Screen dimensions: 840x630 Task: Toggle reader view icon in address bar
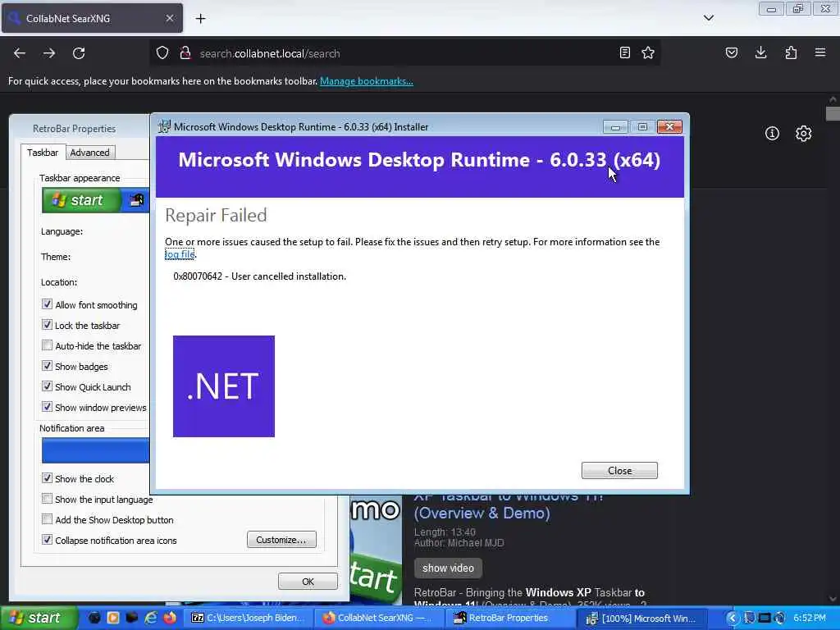point(624,52)
